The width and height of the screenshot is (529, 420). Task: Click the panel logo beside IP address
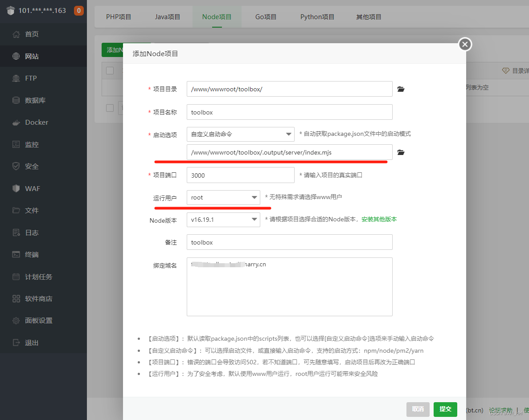pyautogui.click(x=10, y=11)
